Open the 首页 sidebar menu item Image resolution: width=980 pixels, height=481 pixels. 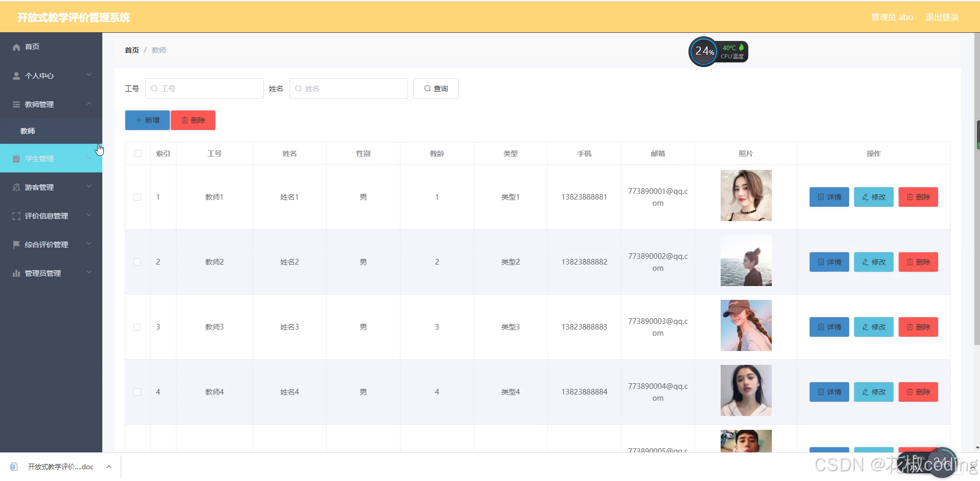[x=51, y=47]
